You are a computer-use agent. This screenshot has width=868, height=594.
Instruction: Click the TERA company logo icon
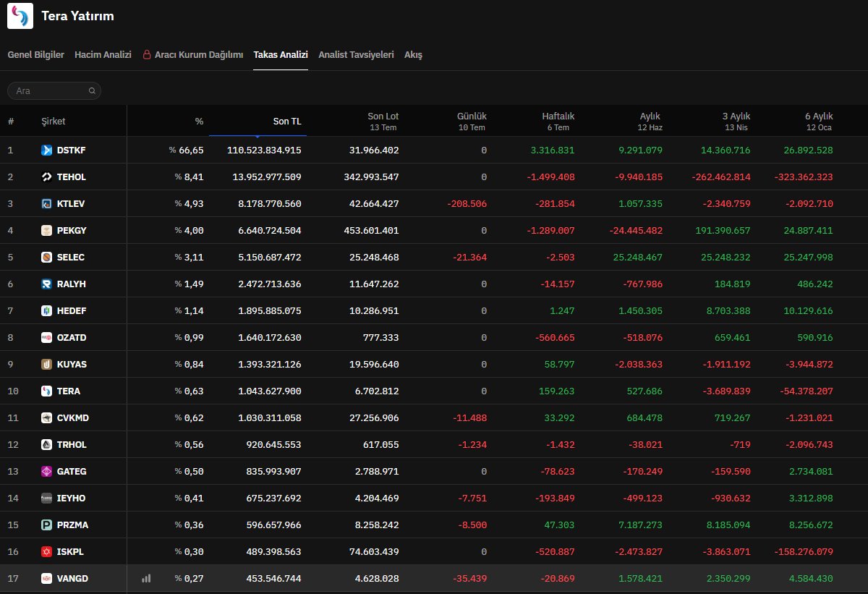[47, 391]
